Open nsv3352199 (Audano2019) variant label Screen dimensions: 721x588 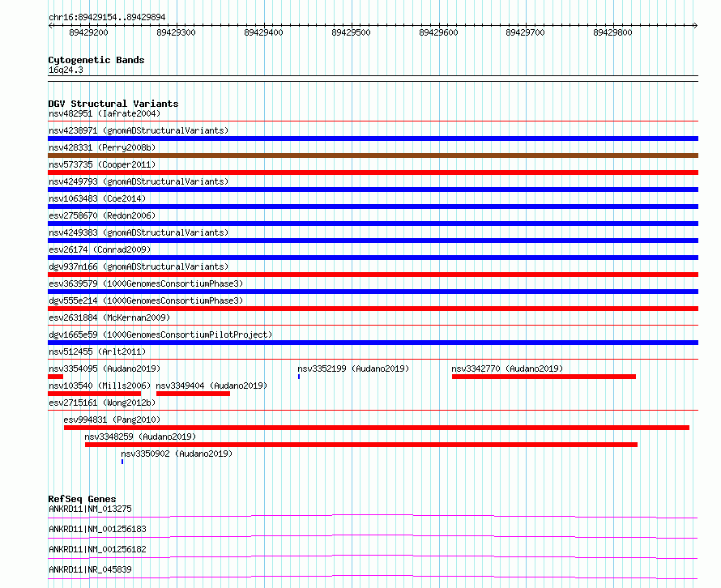353,369
